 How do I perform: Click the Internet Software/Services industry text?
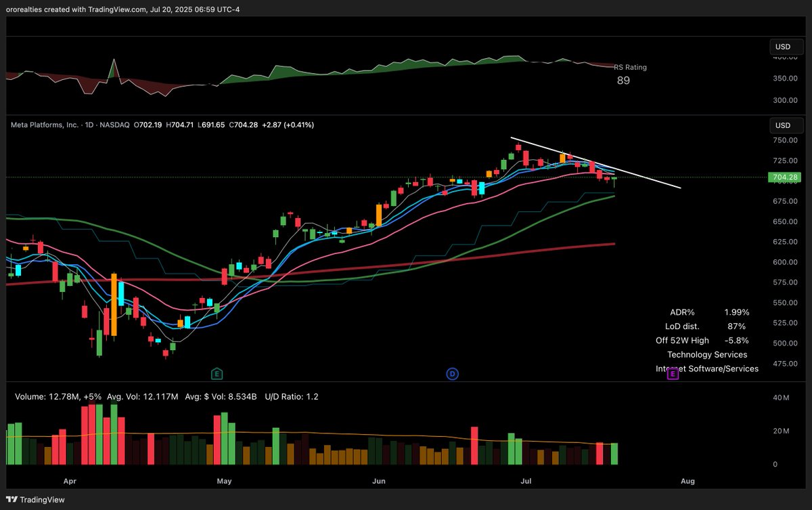coord(707,369)
